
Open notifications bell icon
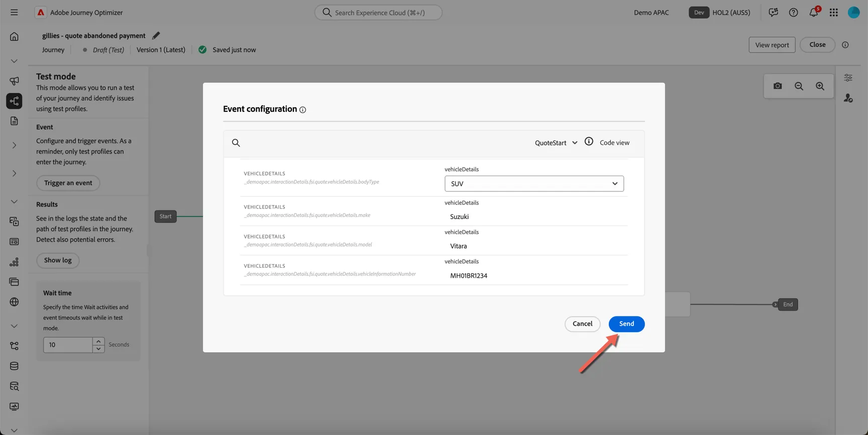click(814, 13)
